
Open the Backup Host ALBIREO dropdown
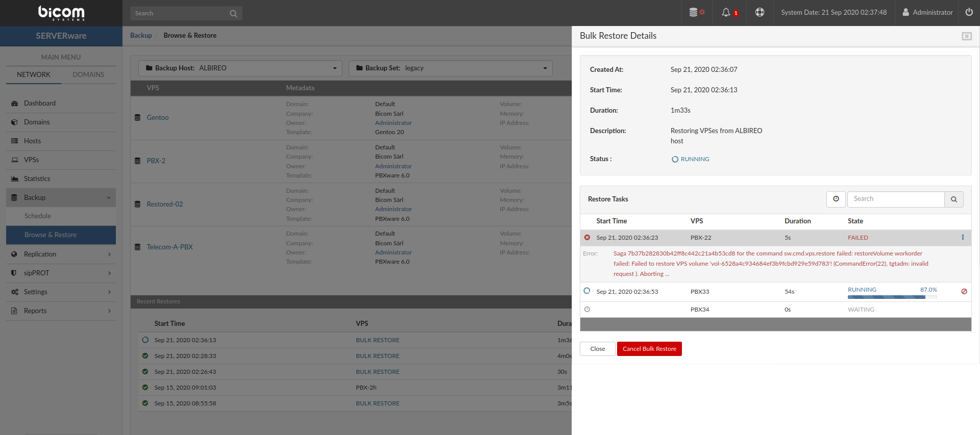(240, 68)
